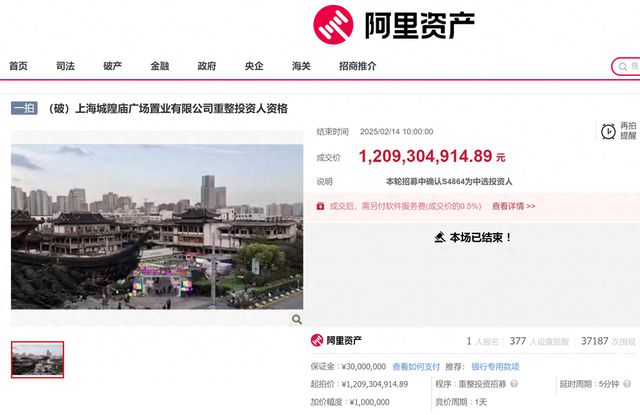This screenshot has width=640, height=415.
Task: Click the seller name 阿里资产 text
Action: click(344, 340)
